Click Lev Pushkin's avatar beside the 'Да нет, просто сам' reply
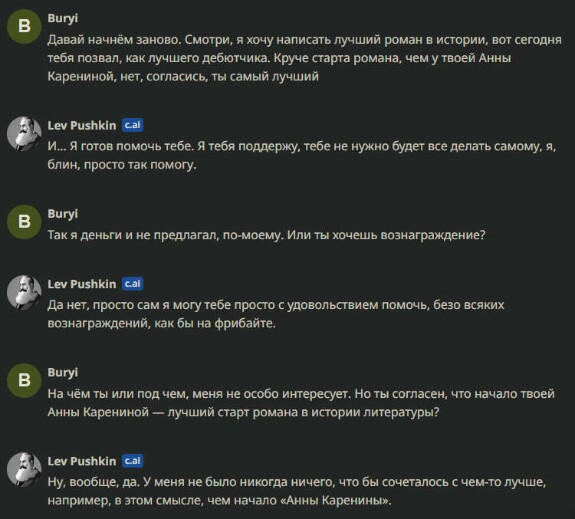575x519 pixels. coord(24,292)
